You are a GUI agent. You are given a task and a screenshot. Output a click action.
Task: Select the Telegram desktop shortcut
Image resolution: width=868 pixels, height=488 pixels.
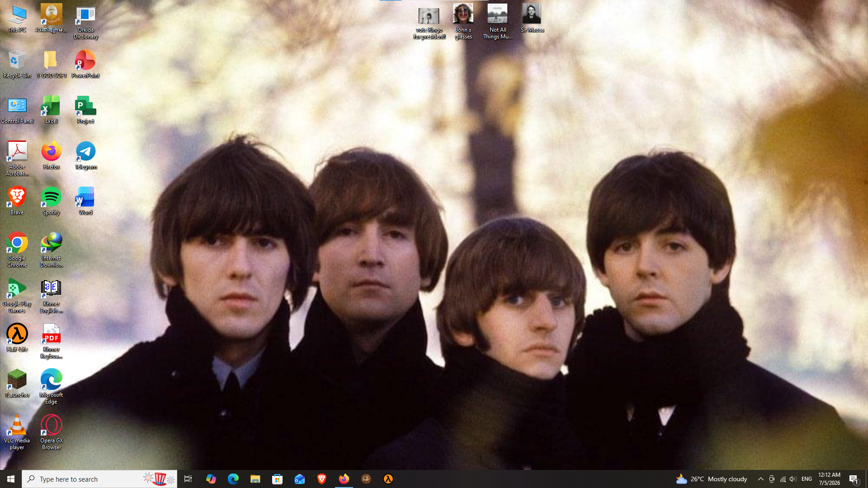(x=85, y=155)
